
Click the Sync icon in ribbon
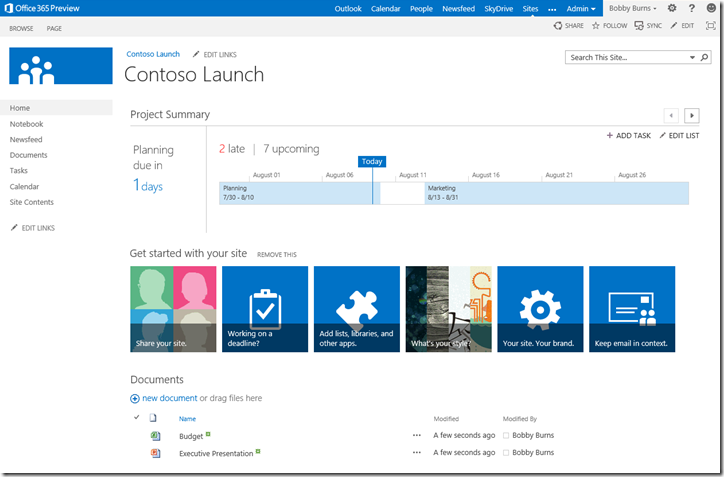tap(639, 26)
